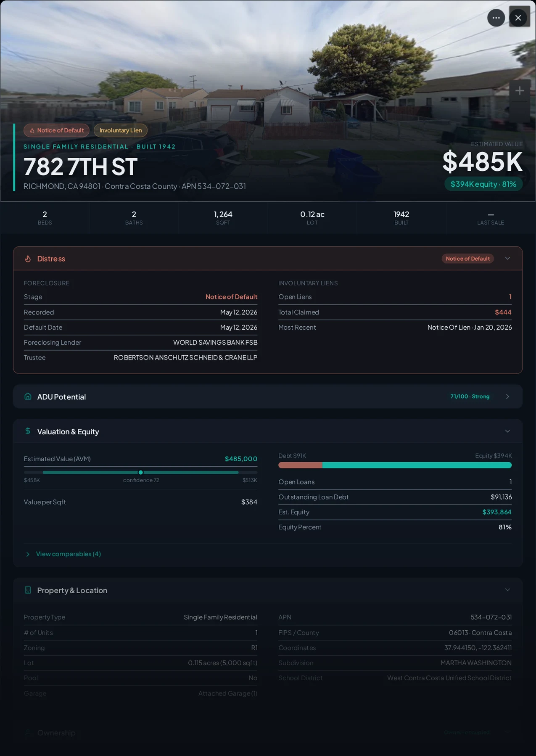The height and width of the screenshot is (756, 536).
Task: Click the 0.12 ac LOT stat
Action: (x=312, y=217)
